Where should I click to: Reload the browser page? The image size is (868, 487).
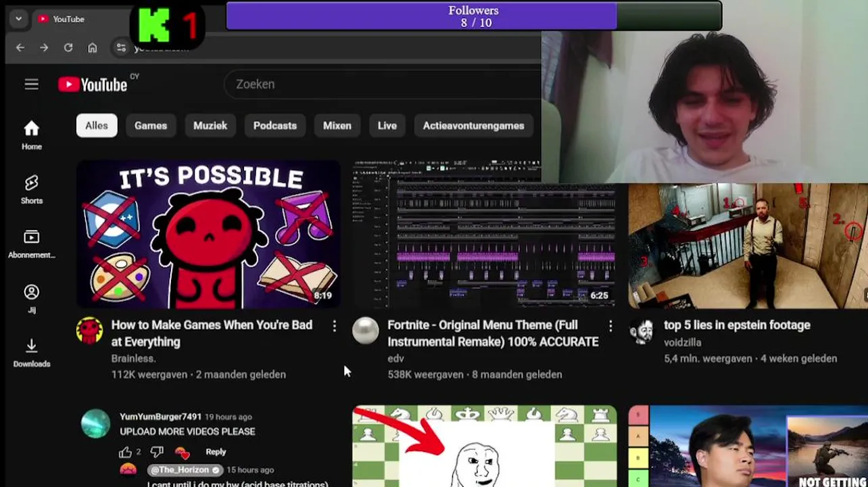coord(68,47)
